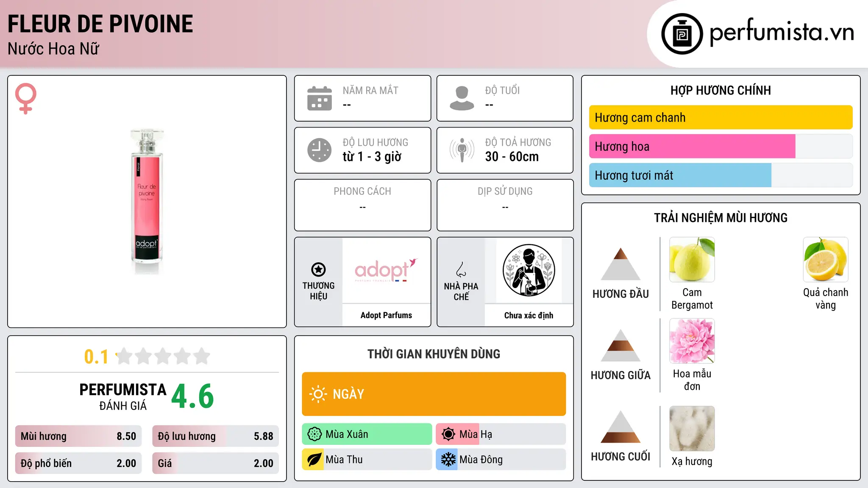This screenshot has width=868, height=488.
Task: Select the Mùa Đông season bar
Action: [501, 460]
